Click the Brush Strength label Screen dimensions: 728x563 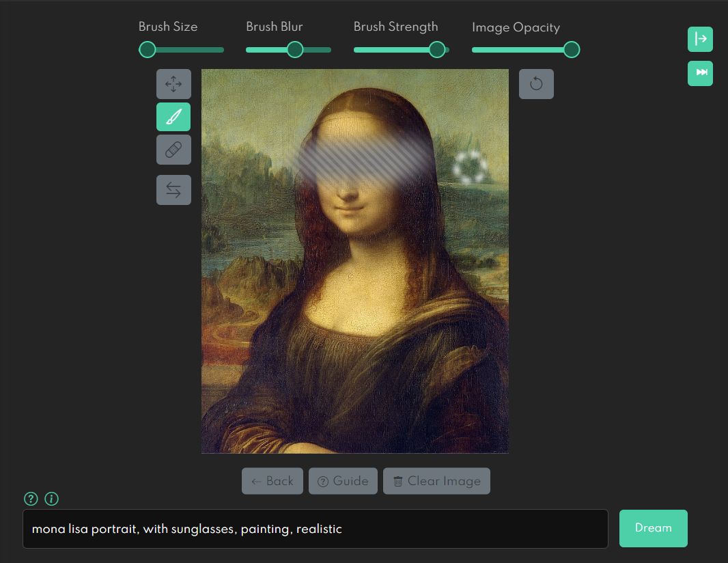click(x=395, y=27)
